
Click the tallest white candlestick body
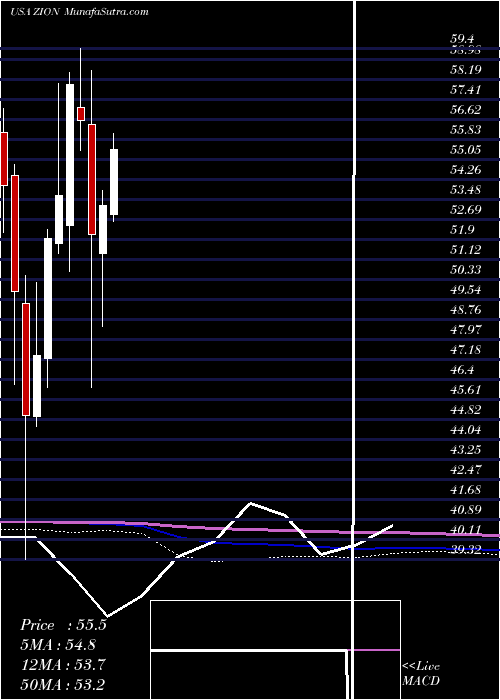70,155
